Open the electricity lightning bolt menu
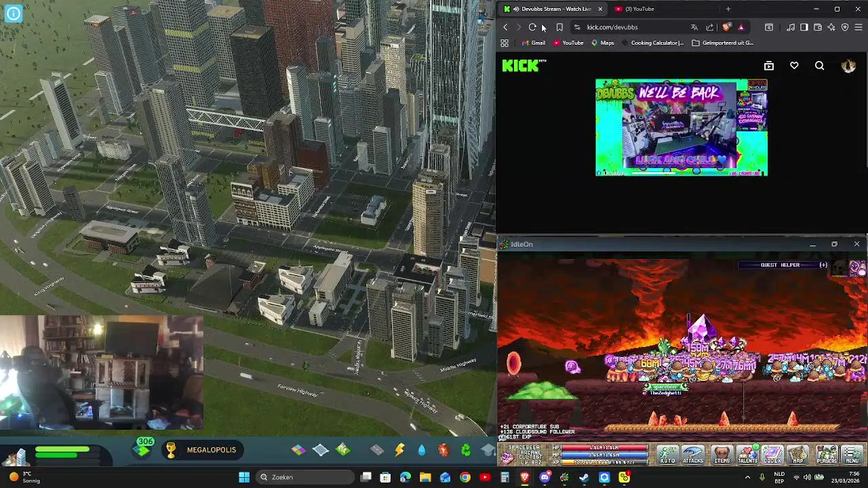The height and width of the screenshot is (488, 868). coord(399,450)
